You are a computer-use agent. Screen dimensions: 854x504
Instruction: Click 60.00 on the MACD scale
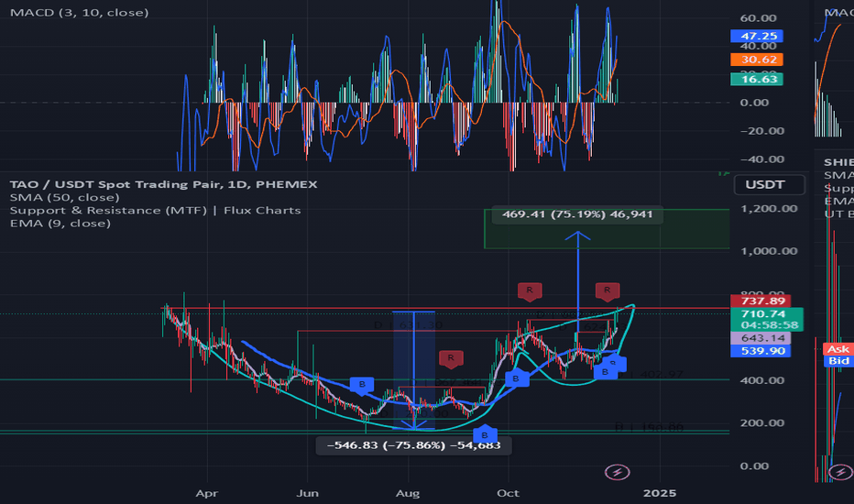click(758, 18)
